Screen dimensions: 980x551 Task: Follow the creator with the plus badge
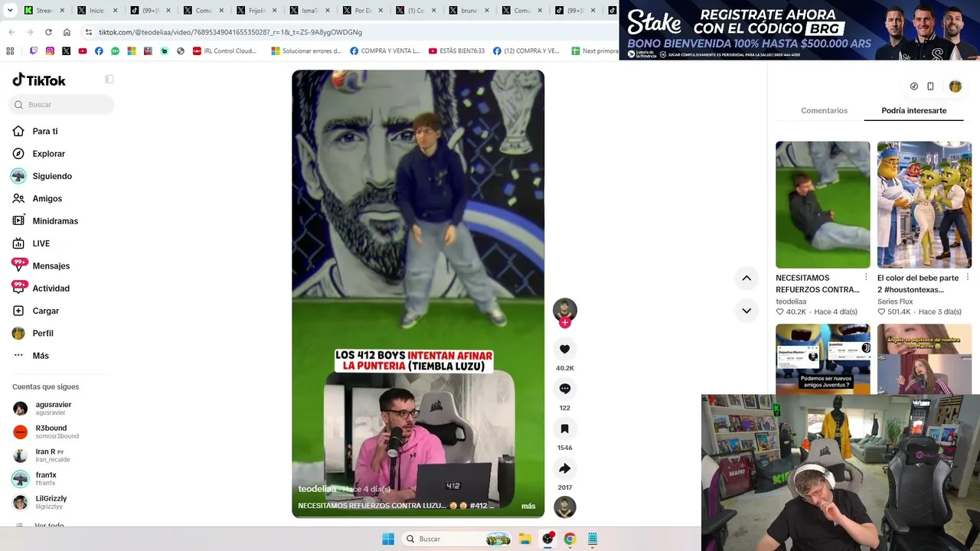565,323
